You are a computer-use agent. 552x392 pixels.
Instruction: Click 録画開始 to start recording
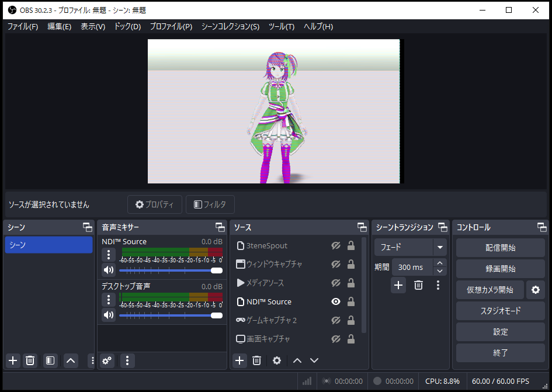pos(500,269)
